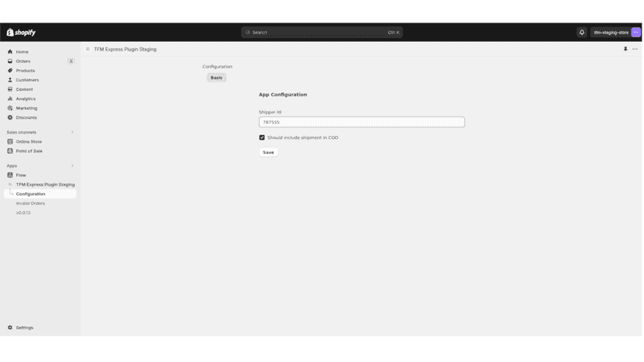This screenshot has width=644, height=362.
Task: Toggle Should include shipment in COD checkbox
Action: [261, 137]
